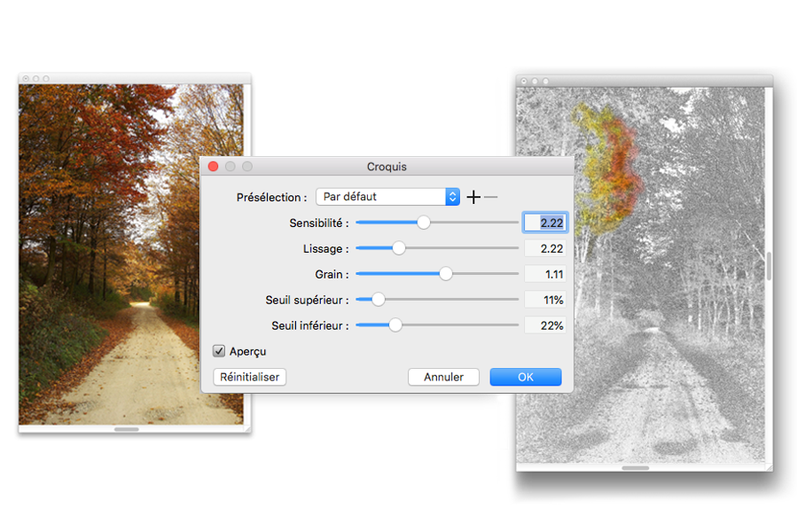Click the Sensibilité slider handle

coord(424,223)
